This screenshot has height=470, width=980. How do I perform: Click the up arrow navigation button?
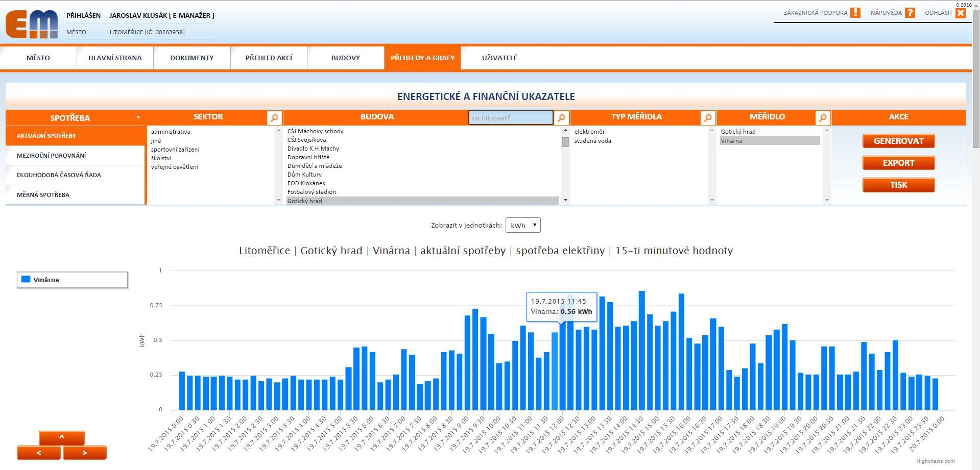pos(62,437)
